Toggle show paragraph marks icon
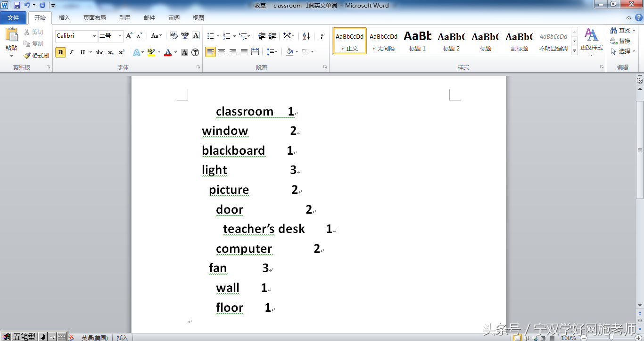Viewport: 644px width, 341px height. click(322, 36)
